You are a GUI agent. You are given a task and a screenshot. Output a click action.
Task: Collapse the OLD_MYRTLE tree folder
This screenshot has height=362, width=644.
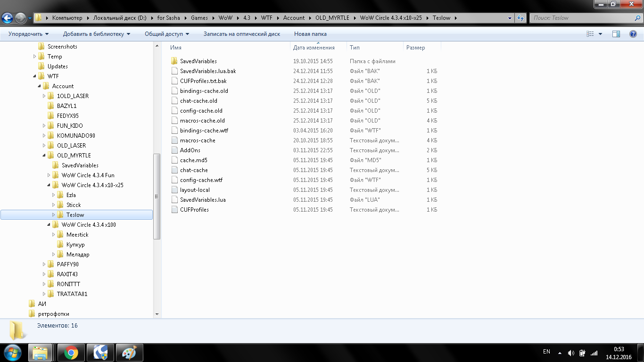pyautogui.click(x=44, y=156)
